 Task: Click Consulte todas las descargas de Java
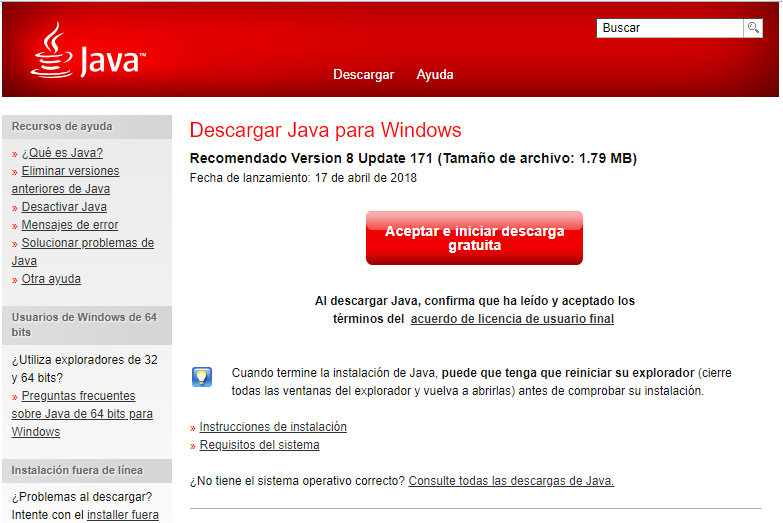[511, 481]
